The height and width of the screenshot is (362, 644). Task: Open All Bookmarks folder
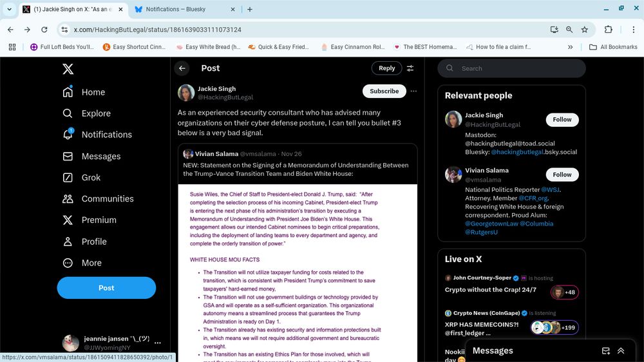[x=613, y=47]
